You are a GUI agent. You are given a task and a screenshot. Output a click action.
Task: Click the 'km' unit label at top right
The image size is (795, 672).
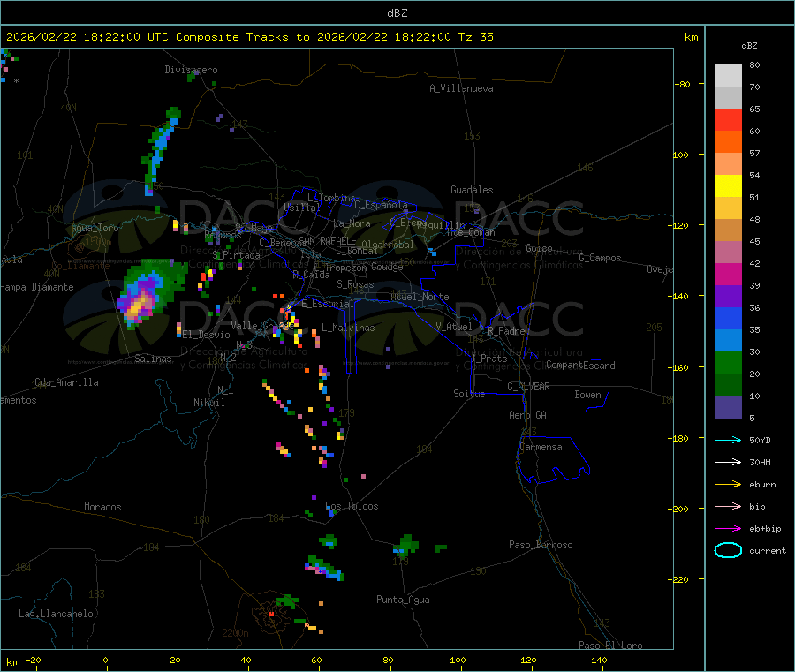coord(691,37)
